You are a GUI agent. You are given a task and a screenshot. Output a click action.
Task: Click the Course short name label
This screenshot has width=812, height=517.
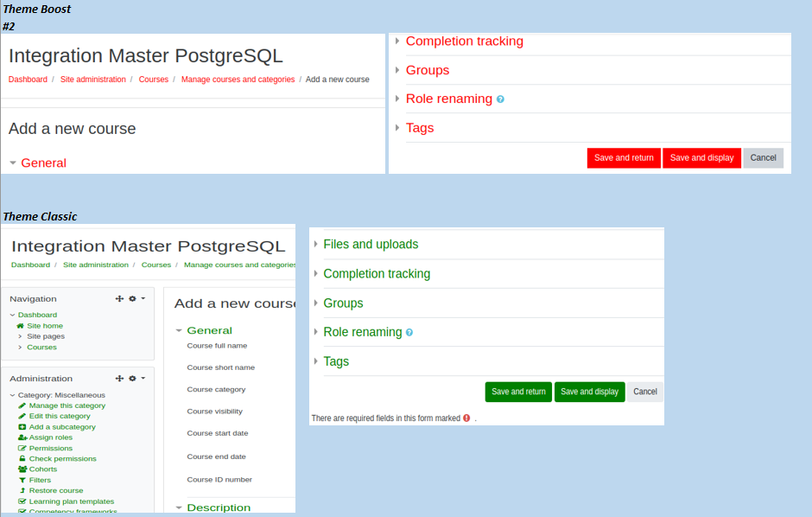[x=220, y=367]
